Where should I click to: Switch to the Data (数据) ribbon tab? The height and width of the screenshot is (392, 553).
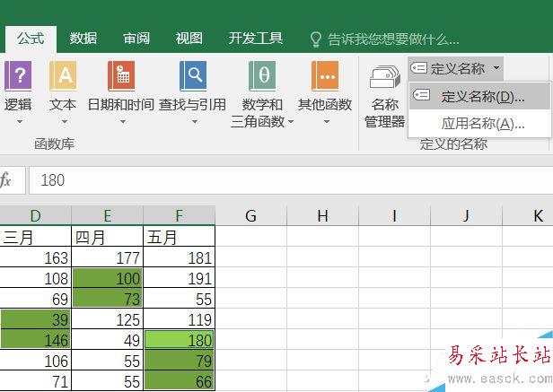(x=83, y=39)
